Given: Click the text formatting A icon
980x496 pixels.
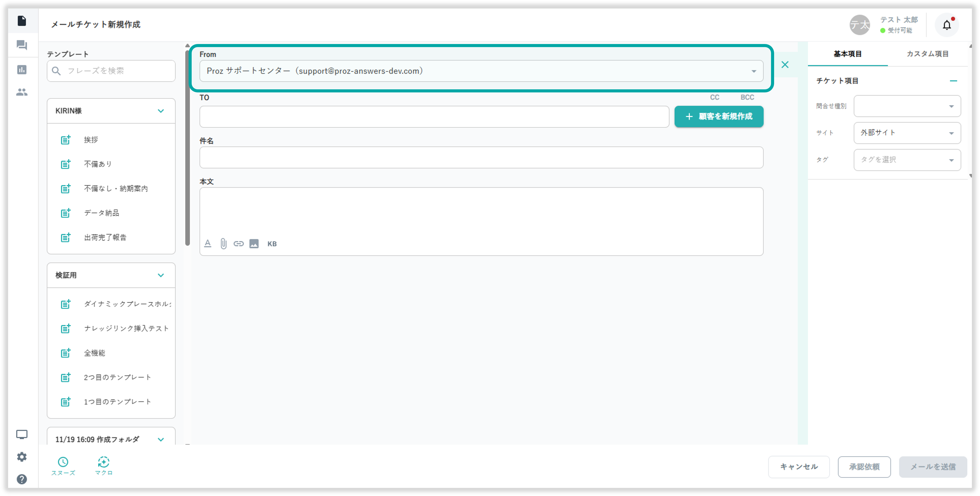Looking at the screenshot, I should tap(208, 244).
